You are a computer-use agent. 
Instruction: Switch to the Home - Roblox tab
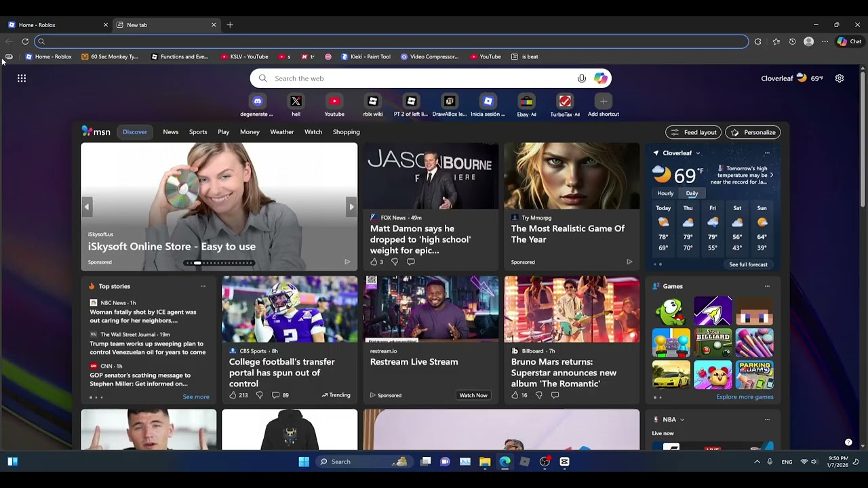[58, 25]
